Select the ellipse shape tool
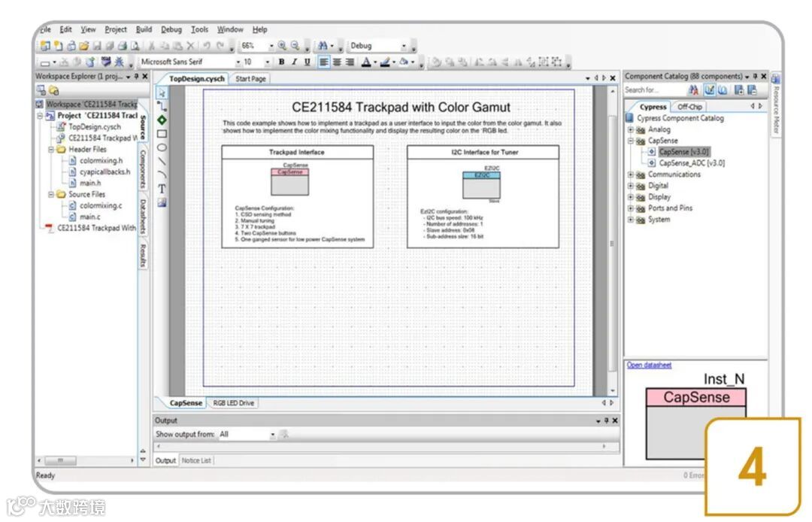Screen dimensions: 812x522 pyautogui.click(x=162, y=147)
